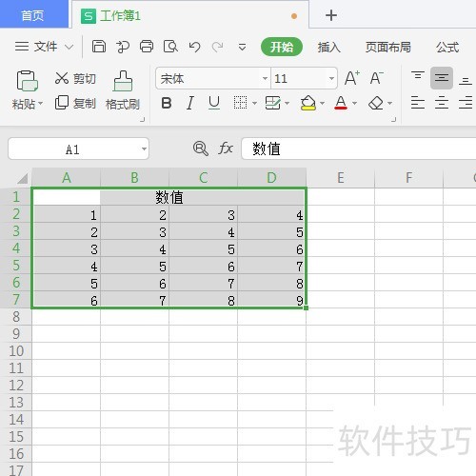This screenshot has height=476, width=476.
Task: Set top vertical alignment
Action: click(418, 77)
